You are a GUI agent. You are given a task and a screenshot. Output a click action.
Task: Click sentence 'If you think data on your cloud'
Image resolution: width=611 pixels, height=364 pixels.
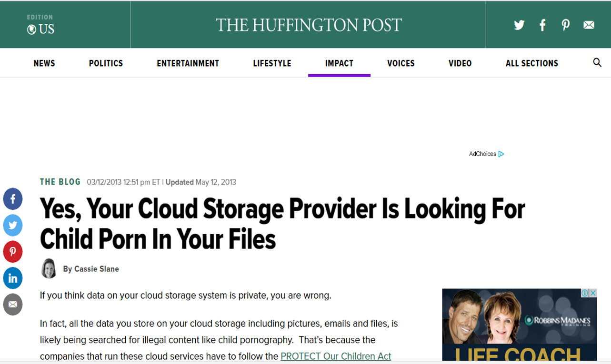185,295
